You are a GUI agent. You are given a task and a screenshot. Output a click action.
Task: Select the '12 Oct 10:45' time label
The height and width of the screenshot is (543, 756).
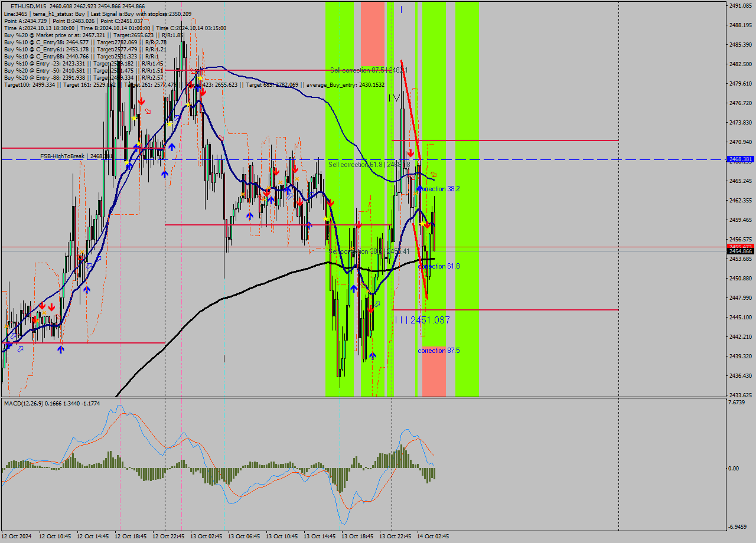(55, 537)
